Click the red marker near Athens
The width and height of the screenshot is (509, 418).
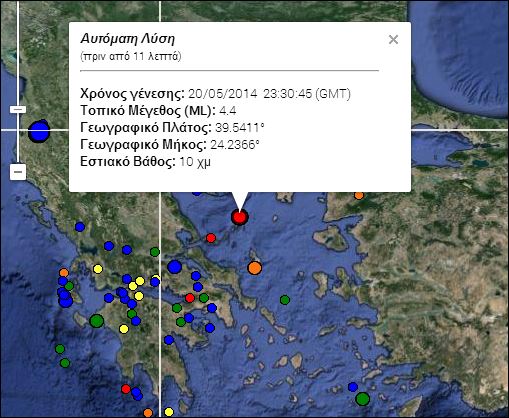190,298
